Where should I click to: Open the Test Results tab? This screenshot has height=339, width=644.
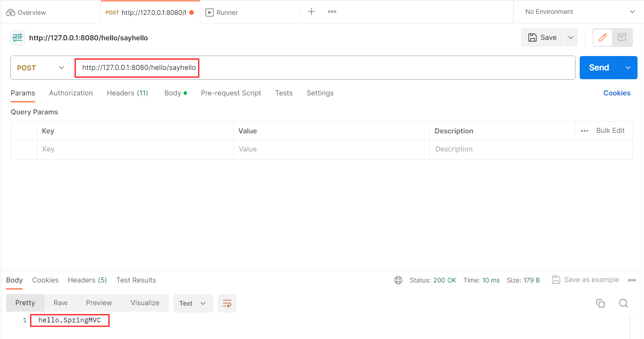pos(136,280)
